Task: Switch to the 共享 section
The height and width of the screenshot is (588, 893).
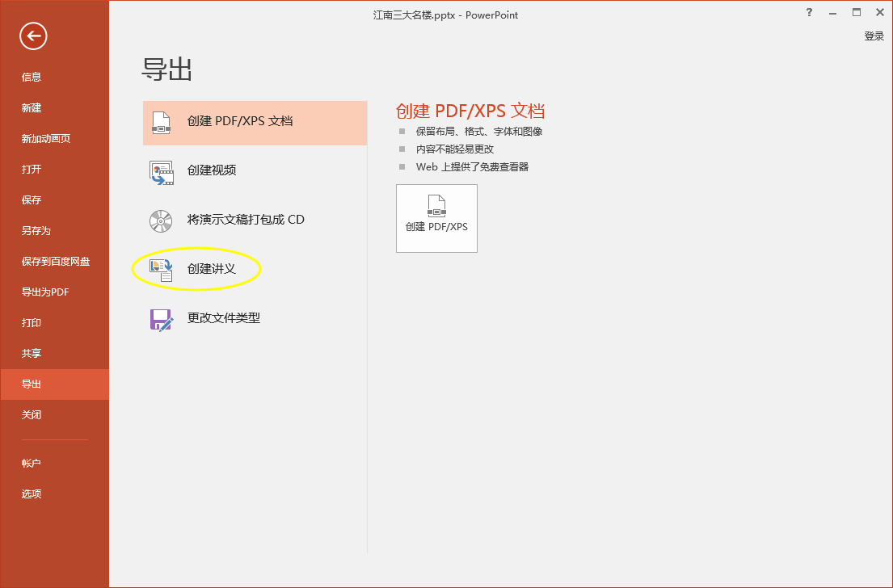Action: (x=31, y=353)
